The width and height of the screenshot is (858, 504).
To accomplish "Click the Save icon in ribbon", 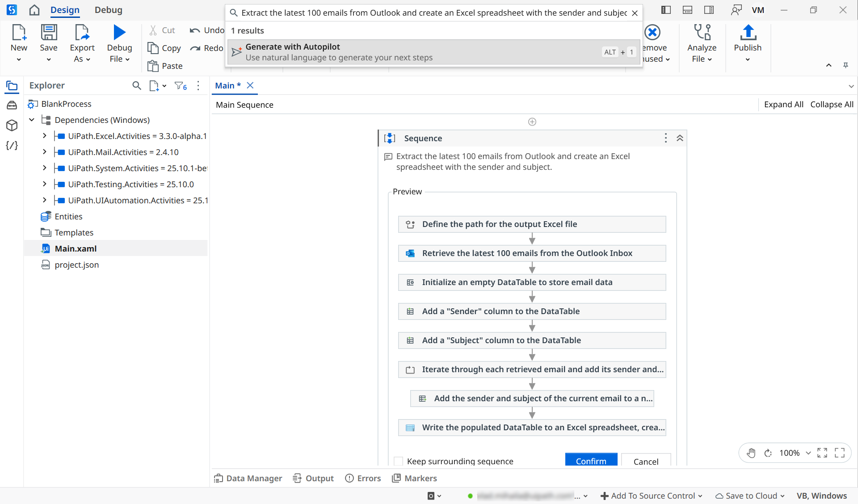I will tap(49, 33).
